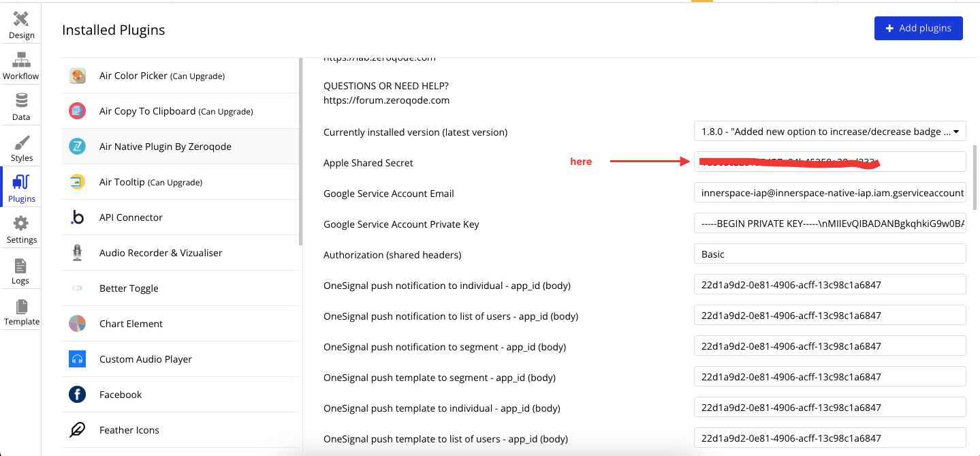Click the Chart Element pie icon
Viewport: 980px width, 456px height.
78,324
